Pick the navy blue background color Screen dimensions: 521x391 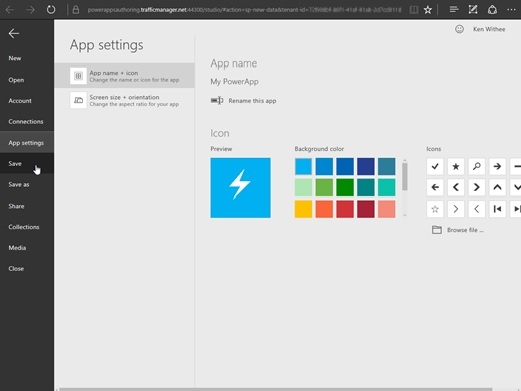[366, 166]
